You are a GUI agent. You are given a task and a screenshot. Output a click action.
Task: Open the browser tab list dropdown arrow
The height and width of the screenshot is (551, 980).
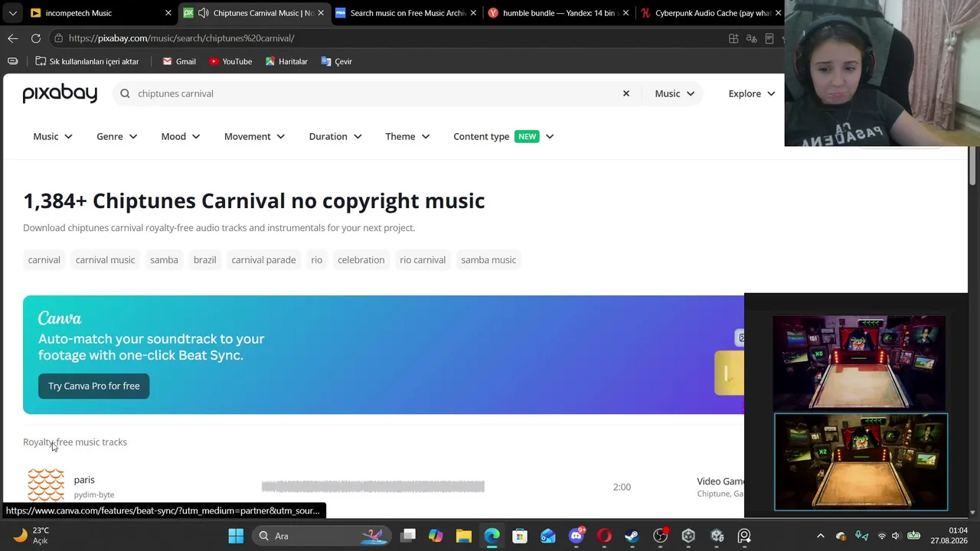(x=12, y=13)
